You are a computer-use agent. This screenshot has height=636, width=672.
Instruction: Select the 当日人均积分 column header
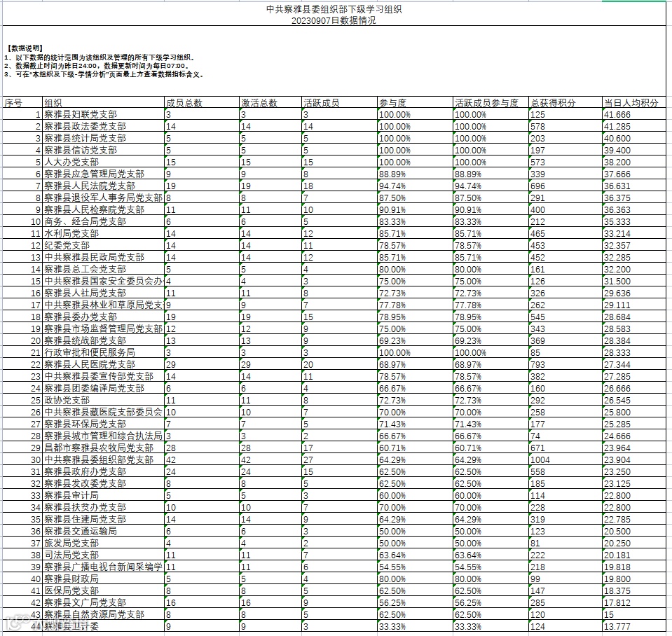tap(634, 103)
